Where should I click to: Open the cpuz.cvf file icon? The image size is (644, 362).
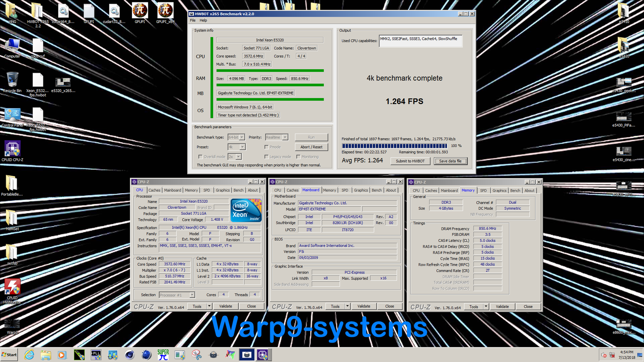pyautogui.click(x=38, y=48)
